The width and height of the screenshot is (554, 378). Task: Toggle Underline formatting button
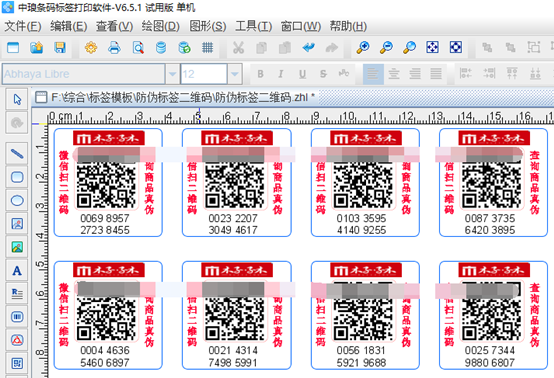[302, 74]
